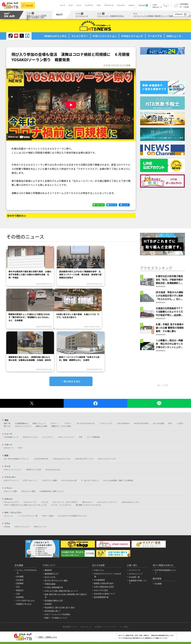191x644 pixels.
Task: Open 広告TVCMに関するお問い合わせ banner
Action: point(113,554)
